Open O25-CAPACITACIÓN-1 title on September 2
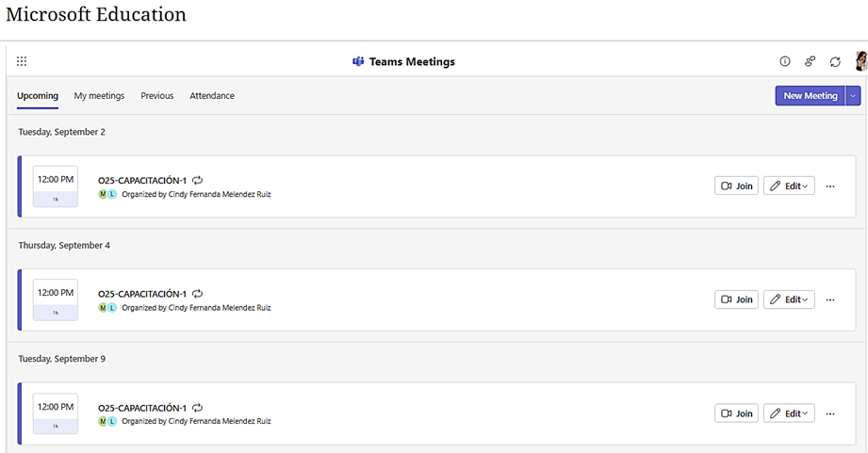 [x=142, y=180]
